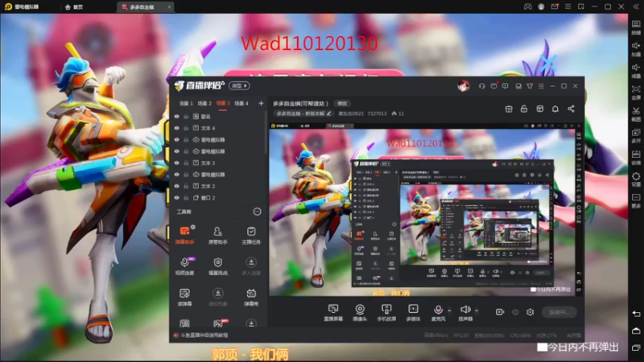Switch to 场景 4 tab
Screen dimensions: 644x362
coord(241,104)
